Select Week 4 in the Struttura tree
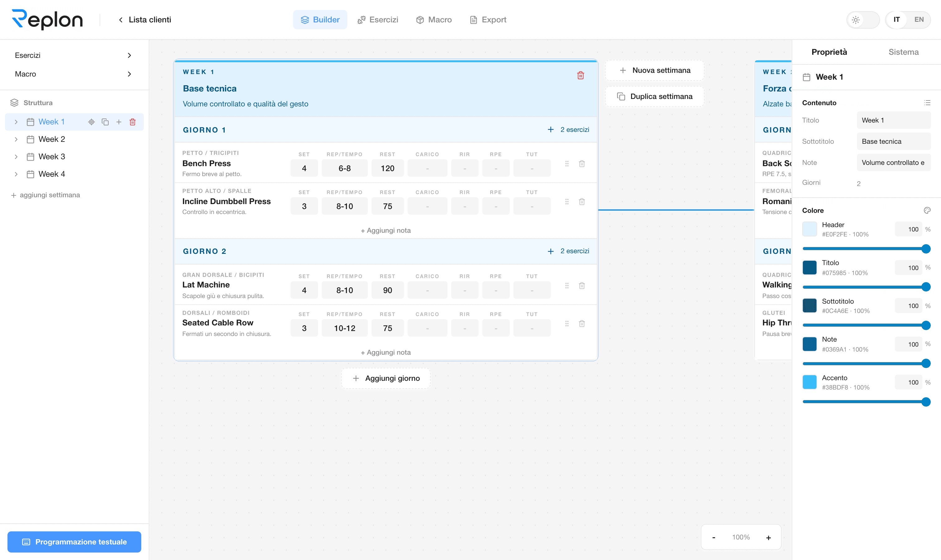 (51, 174)
